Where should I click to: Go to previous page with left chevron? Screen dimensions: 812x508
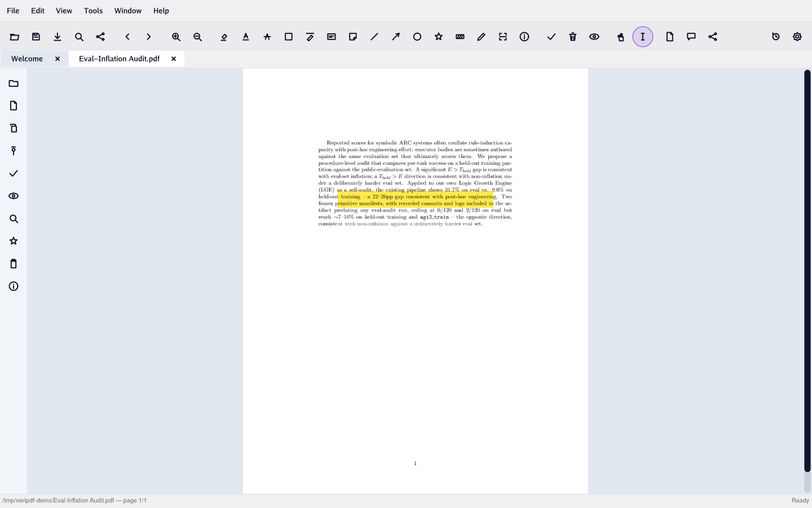click(x=127, y=37)
